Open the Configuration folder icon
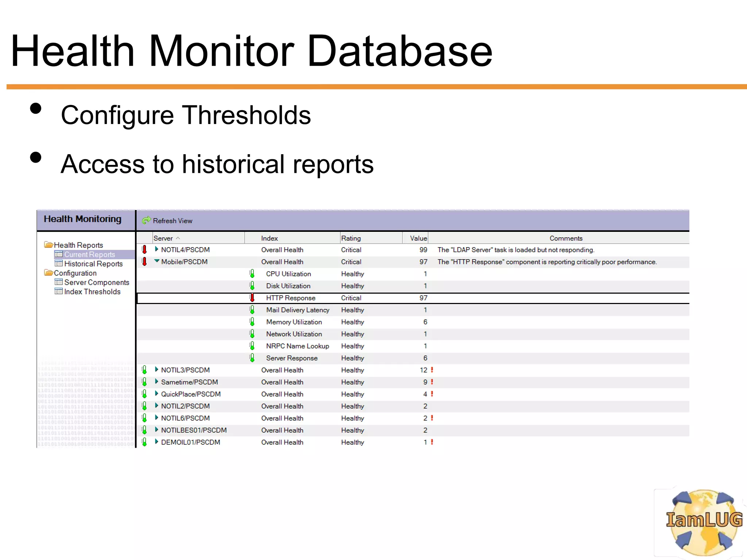Image resolution: width=747 pixels, height=560 pixels. pos(49,272)
